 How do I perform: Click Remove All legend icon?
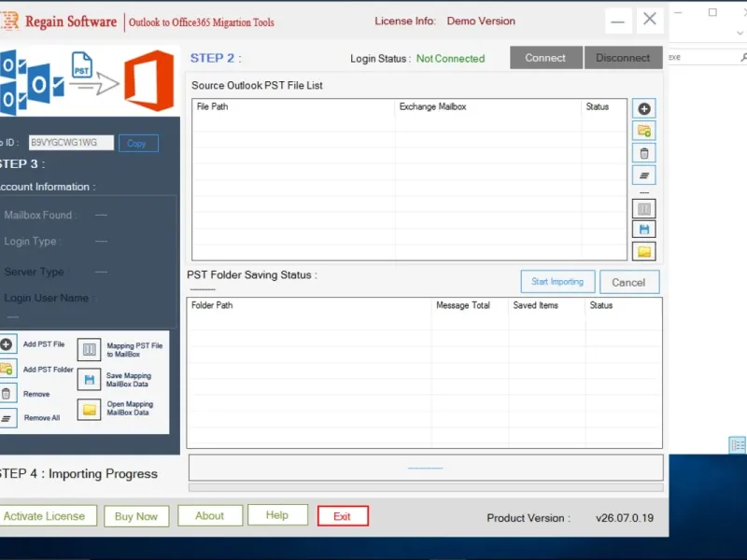(x=7, y=418)
